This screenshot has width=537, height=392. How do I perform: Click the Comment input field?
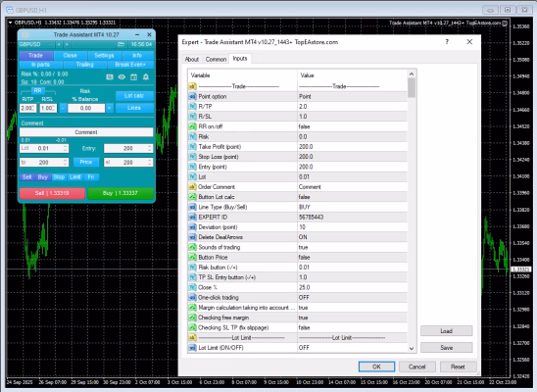tap(86, 132)
